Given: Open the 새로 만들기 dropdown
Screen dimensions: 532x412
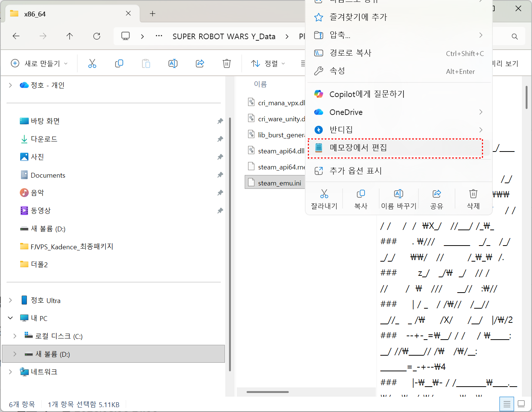Looking at the screenshot, I should point(39,63).
